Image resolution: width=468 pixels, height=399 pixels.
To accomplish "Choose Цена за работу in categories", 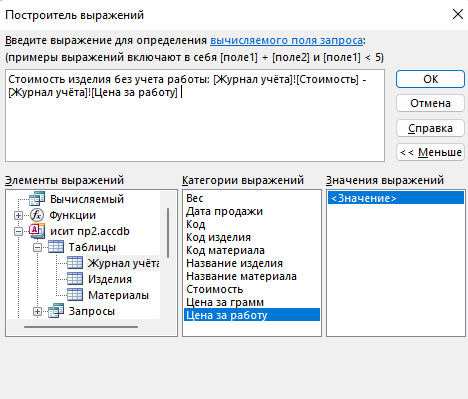I will coord(252,315).
